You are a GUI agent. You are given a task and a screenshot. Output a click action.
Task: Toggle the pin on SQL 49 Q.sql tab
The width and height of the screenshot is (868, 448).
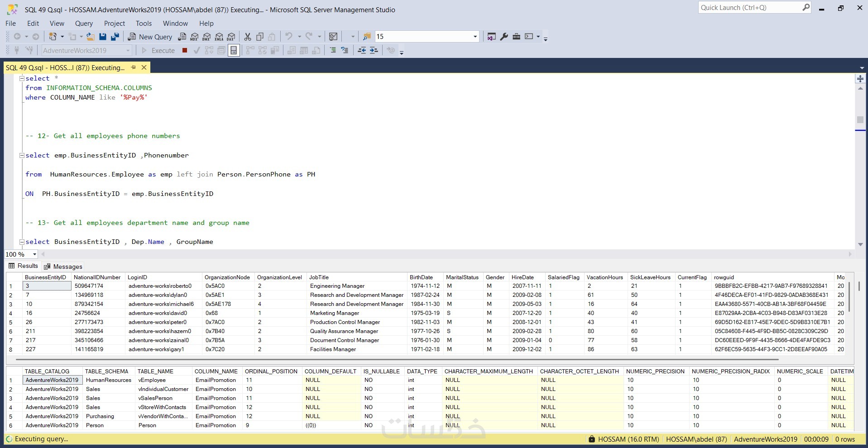[134, 67]
